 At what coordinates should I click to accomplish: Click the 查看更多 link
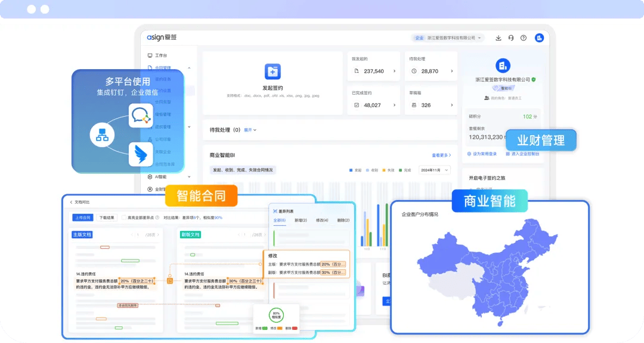(x=441, y=155)
